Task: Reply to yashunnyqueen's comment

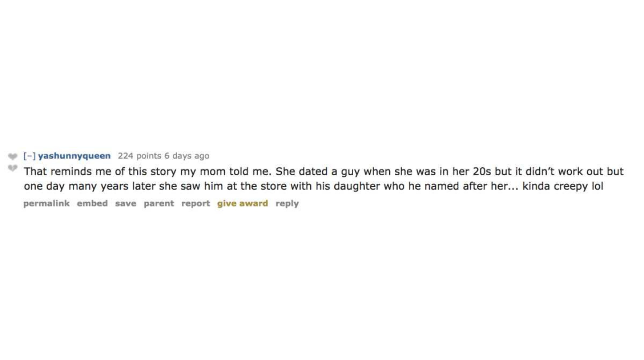Action: (287, 203)
